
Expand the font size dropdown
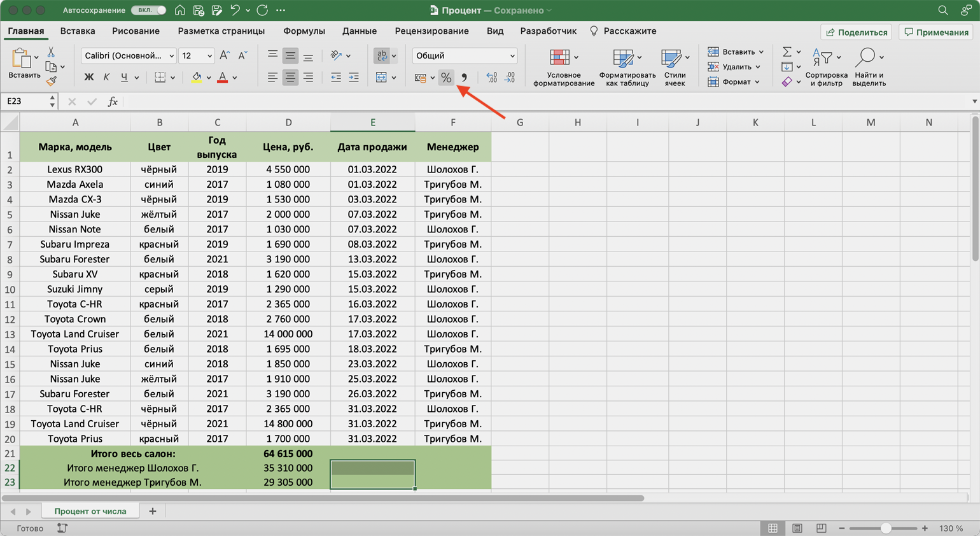pos(209,56)
